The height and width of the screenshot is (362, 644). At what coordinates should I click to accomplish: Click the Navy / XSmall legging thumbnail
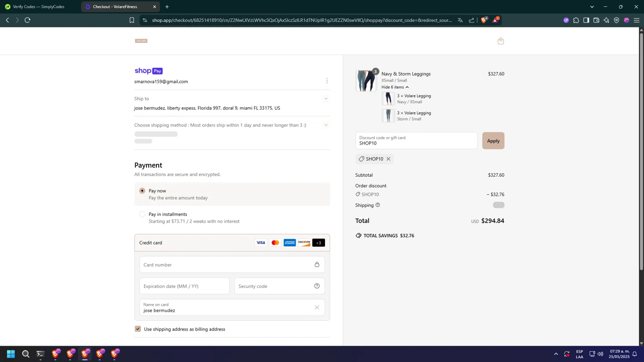[x=388, y=99]
